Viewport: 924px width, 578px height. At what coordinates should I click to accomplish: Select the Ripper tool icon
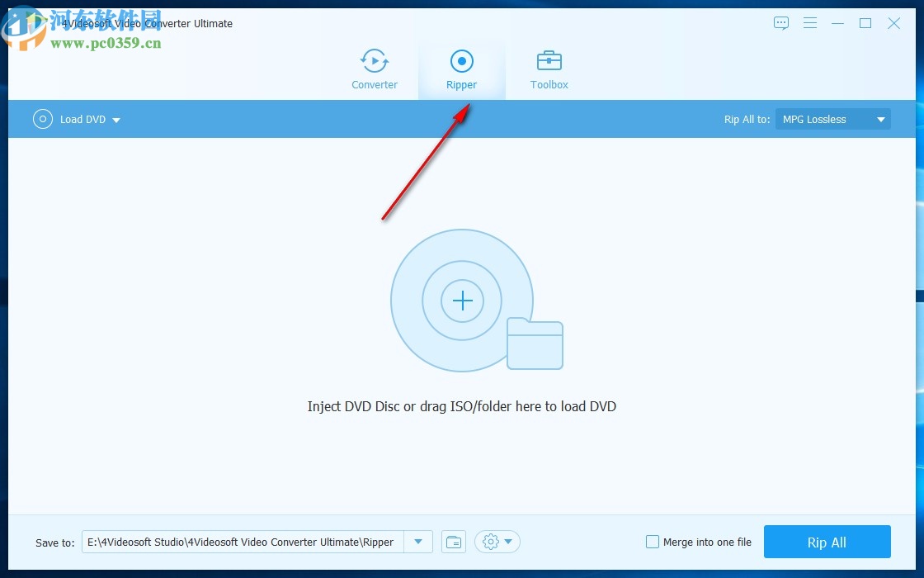461,60
